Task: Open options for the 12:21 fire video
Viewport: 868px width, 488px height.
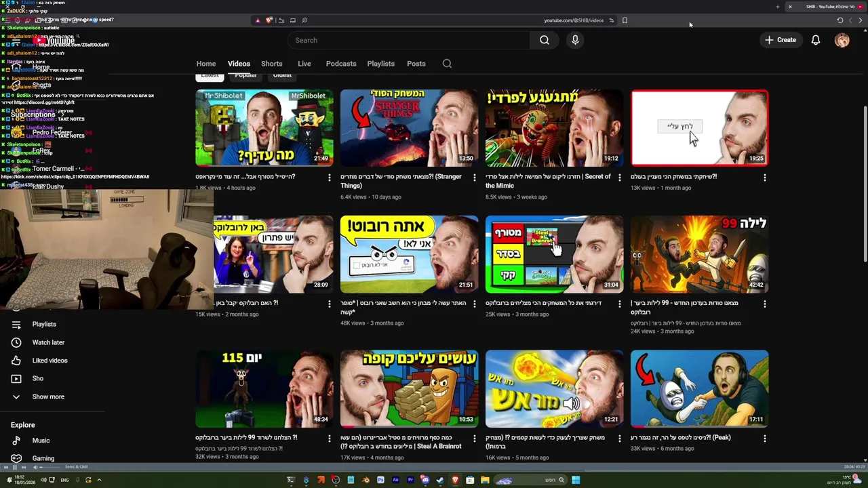Action: [619, 439]
